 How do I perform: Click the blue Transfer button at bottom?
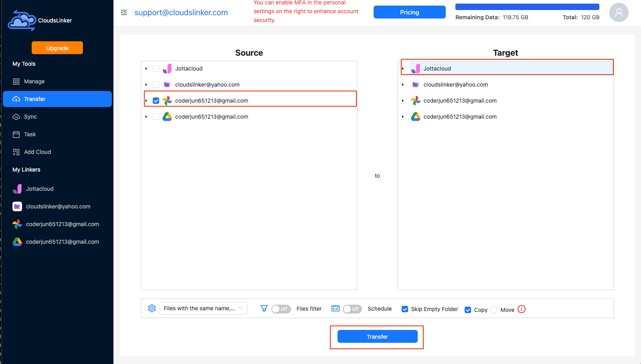(377, 336)
